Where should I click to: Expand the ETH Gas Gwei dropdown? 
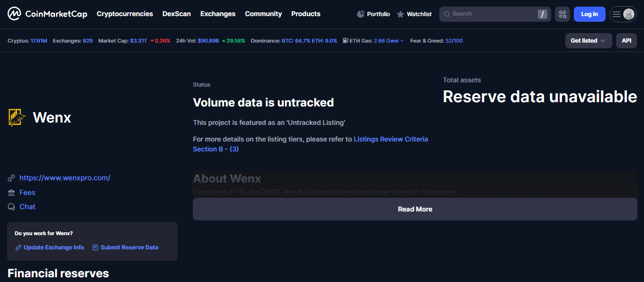tap(402, 41)
